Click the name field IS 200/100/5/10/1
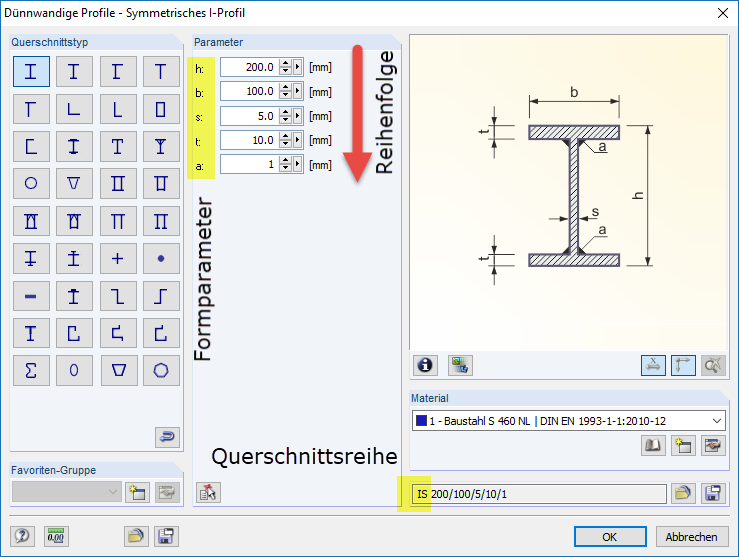Image resolution: width=739 pixels, height=557 pixels. [x=539, y=494]
